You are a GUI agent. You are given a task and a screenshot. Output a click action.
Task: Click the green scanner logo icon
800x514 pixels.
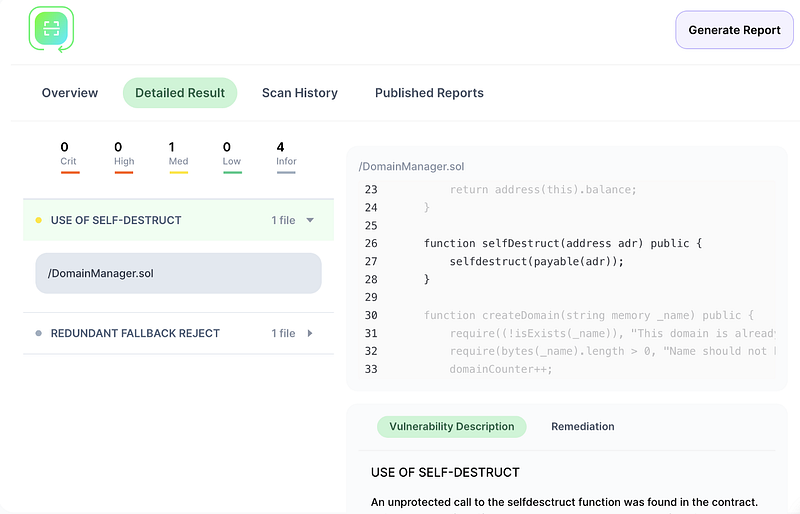pos(51,29)
